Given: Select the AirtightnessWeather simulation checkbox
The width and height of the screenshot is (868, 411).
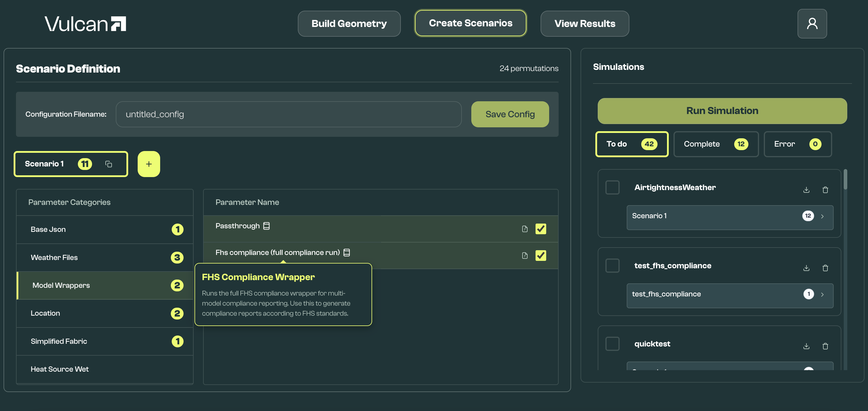Looking at the screenshot, I should (612, 187).
